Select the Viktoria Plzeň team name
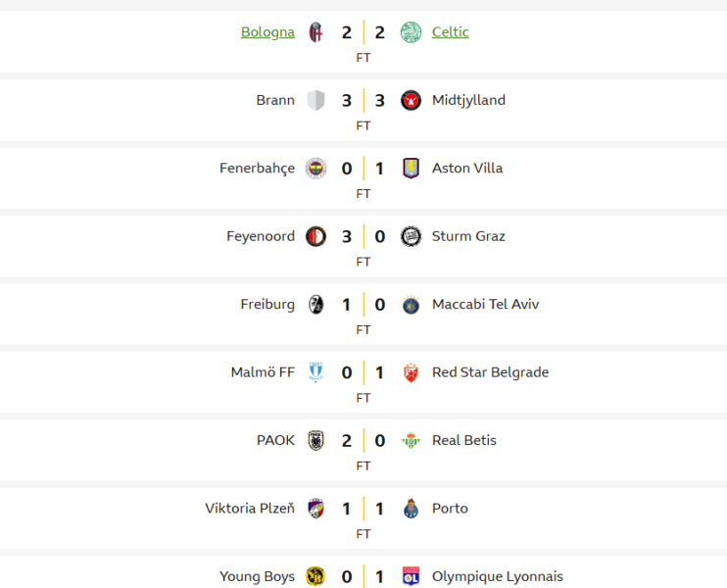Image resolution: width=727 pixels, height=588 pixels. click(250, 509)
